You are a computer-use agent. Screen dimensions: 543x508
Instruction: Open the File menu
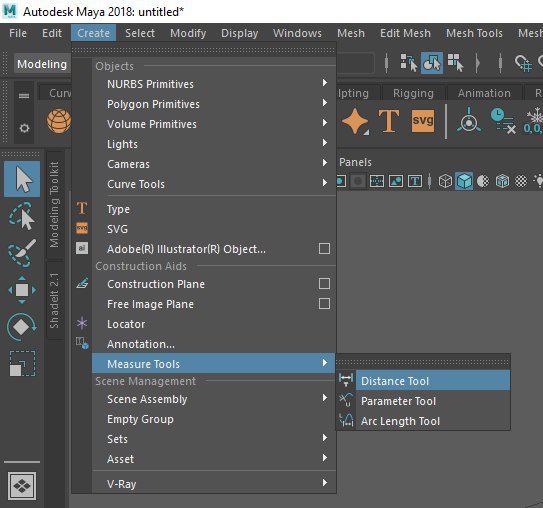(18, 33)
